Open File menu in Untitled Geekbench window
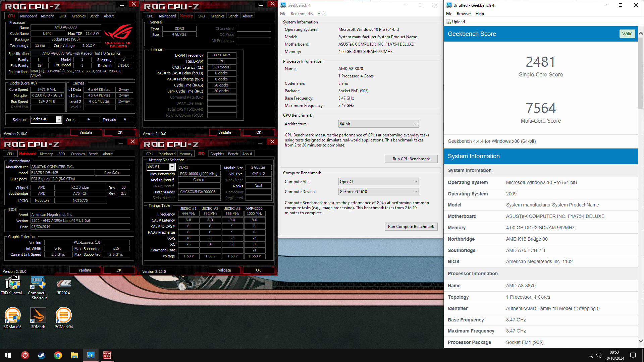Screen dimensions: 644x362 449,14
